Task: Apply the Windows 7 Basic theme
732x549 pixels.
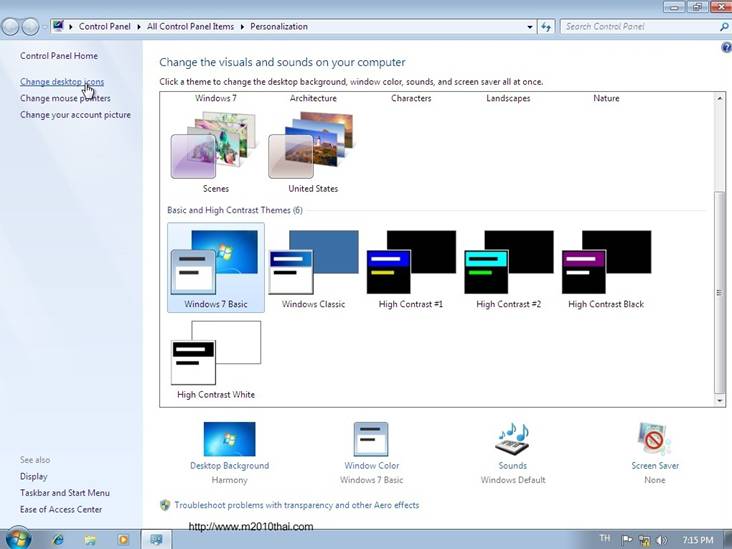Action: tap(216, 267)
